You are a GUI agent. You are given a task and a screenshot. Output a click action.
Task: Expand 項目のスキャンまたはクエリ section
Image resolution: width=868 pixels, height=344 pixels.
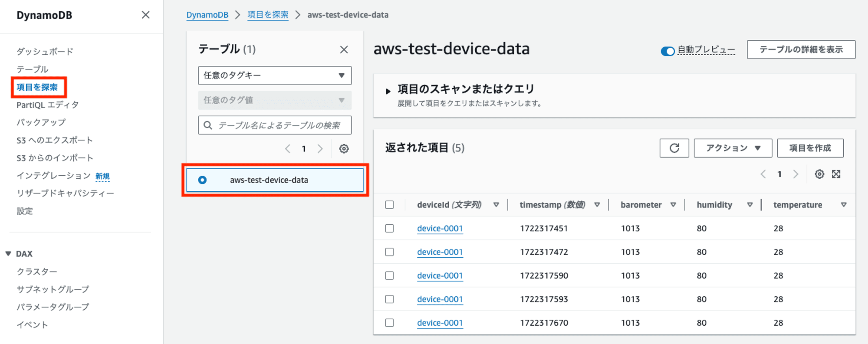(388, 91)
